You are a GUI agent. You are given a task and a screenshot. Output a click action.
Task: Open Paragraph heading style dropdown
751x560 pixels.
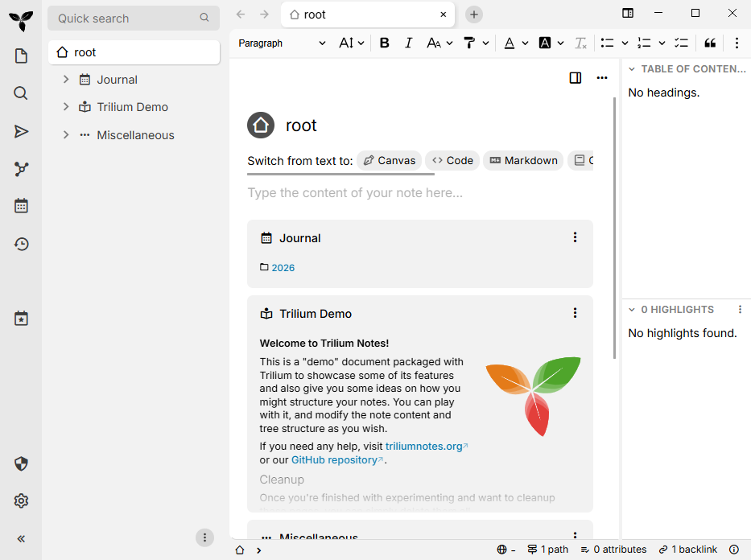tap(282, 43)
